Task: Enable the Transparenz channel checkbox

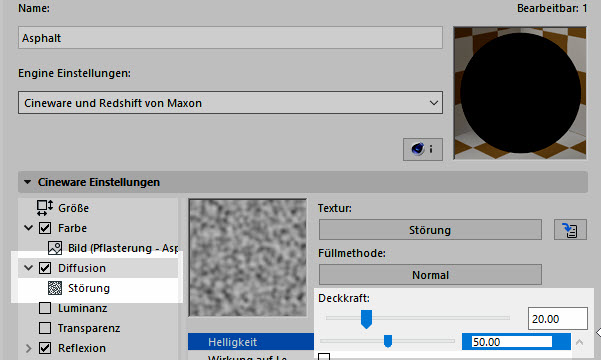Action: pos(45,328)
